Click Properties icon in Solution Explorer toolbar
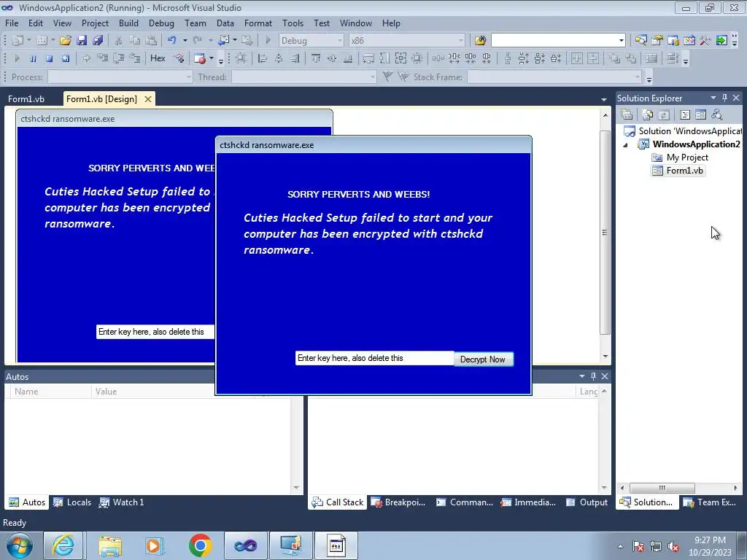This screenshot has width=747, height=560. (627, 114)
